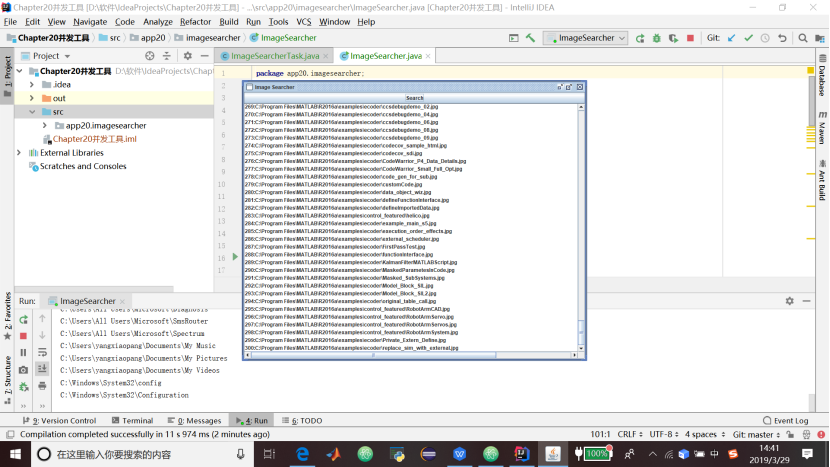Image resolution: width=830 pixels, height=467 pixels.
Task: Revert changes with the undo arrow icon
Action: click(782, 38)
